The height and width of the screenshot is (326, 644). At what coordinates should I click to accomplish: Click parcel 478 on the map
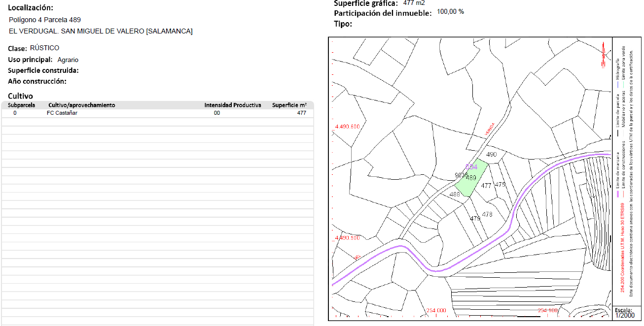(487, 214)
